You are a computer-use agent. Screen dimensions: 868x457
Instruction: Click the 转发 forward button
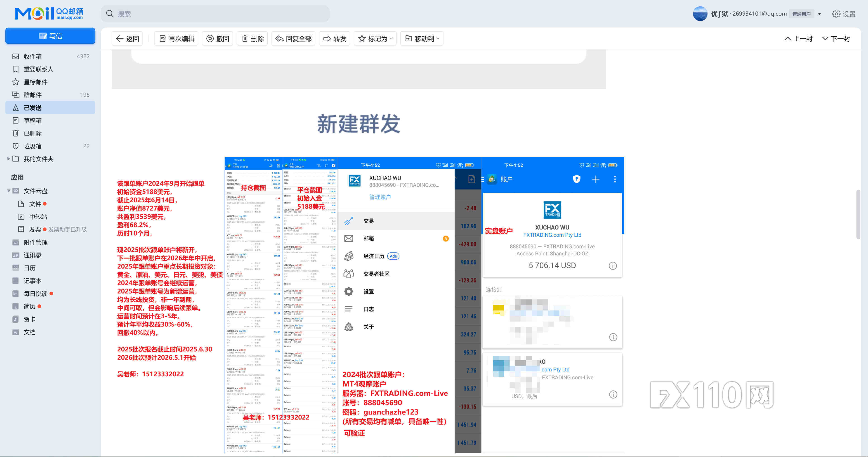(335, 38)
